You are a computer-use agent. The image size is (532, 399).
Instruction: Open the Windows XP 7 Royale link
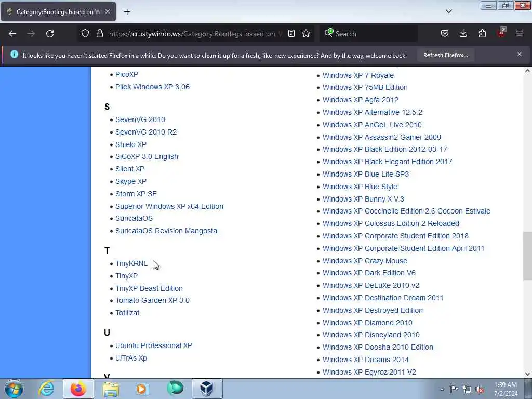(x=358, y=75)
